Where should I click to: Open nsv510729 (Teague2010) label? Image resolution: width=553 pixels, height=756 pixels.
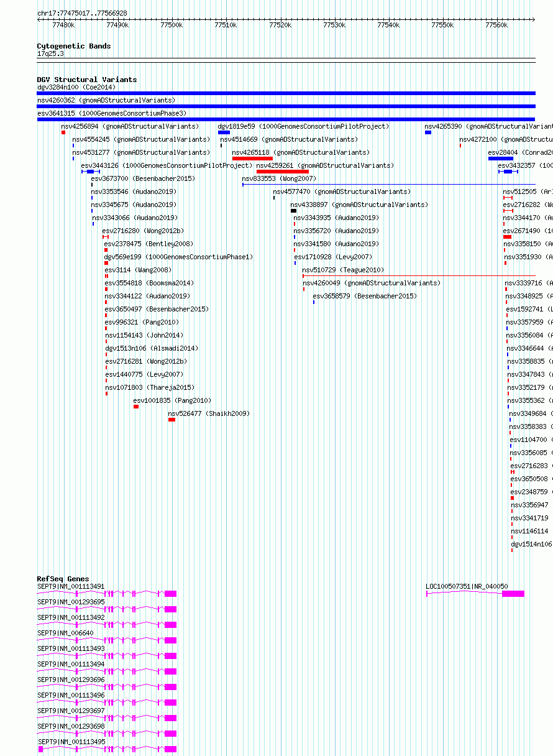tap(343, 270)
